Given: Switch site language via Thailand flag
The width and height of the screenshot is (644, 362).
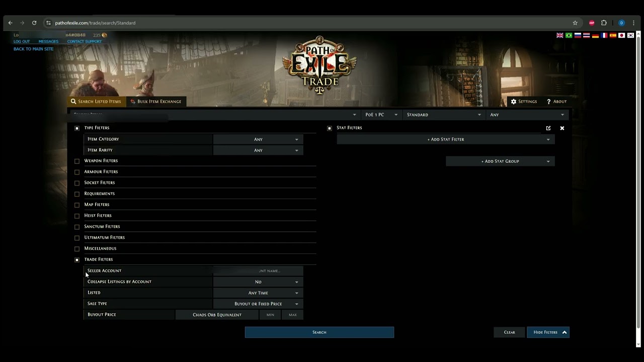Looking at the screenshot, I should click(x=586, y=36).
